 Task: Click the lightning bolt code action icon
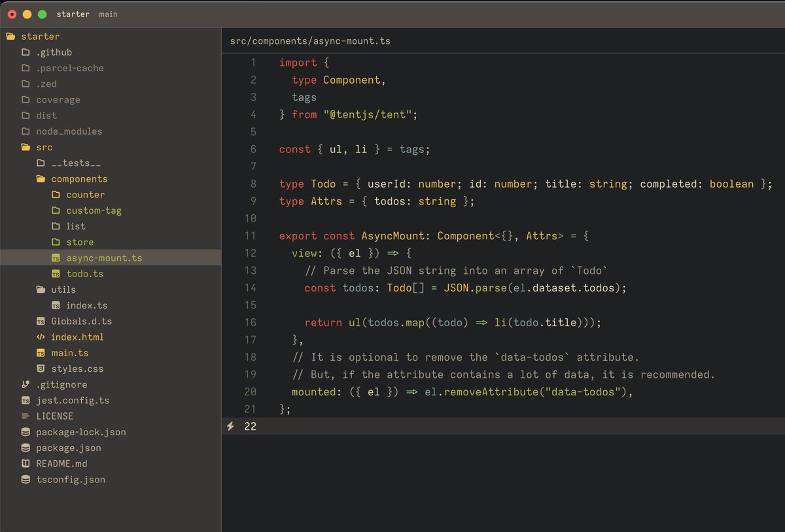[230, 426]
